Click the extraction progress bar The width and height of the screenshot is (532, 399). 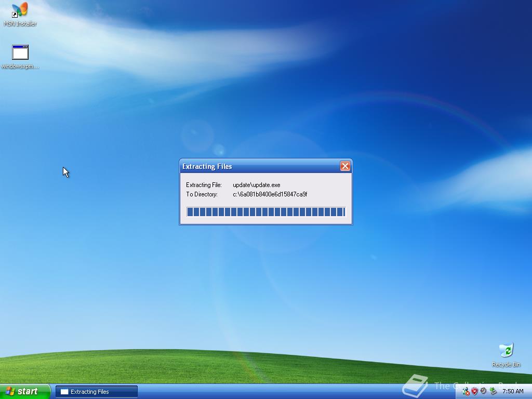pos(266,212)
